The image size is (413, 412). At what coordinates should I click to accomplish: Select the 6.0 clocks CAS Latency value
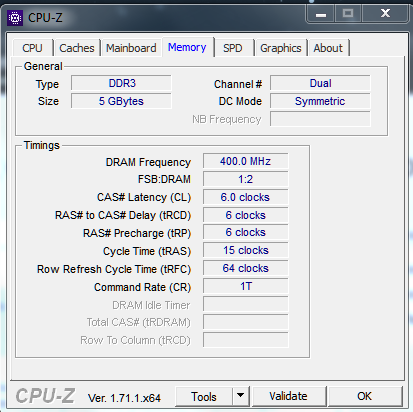pyautogui.click(x=246, y=197)
